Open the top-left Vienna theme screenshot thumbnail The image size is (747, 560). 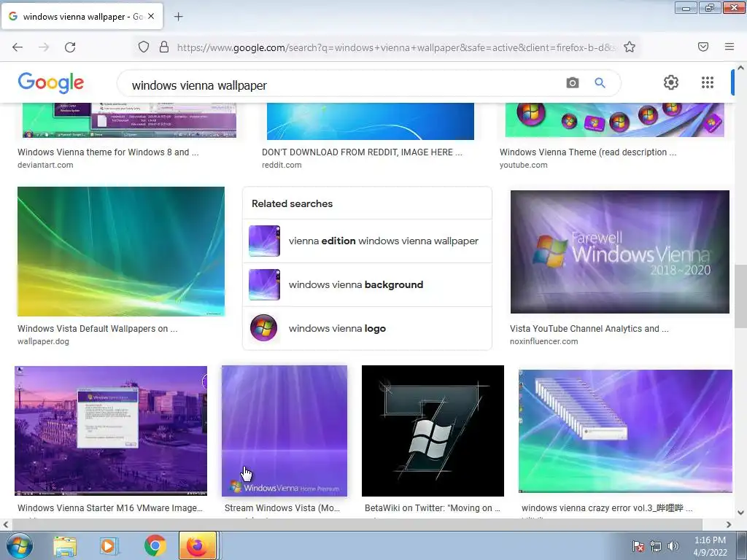coord(130,120)
